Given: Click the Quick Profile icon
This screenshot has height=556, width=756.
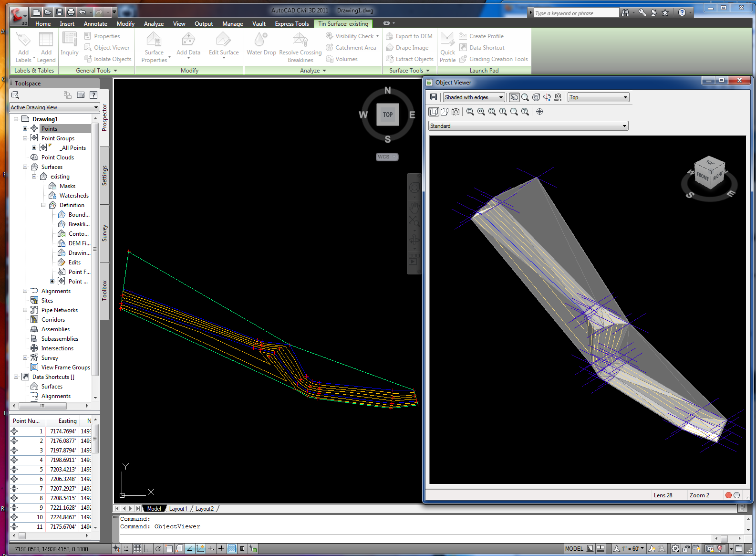Looking at the screenshot, I should [x=447, y=47].
